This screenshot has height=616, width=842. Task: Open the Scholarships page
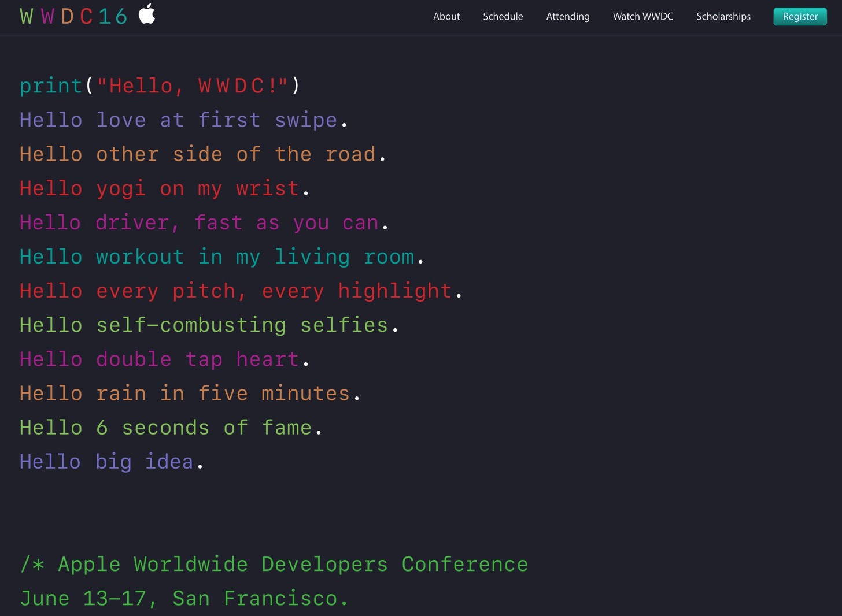pos(723,17)
